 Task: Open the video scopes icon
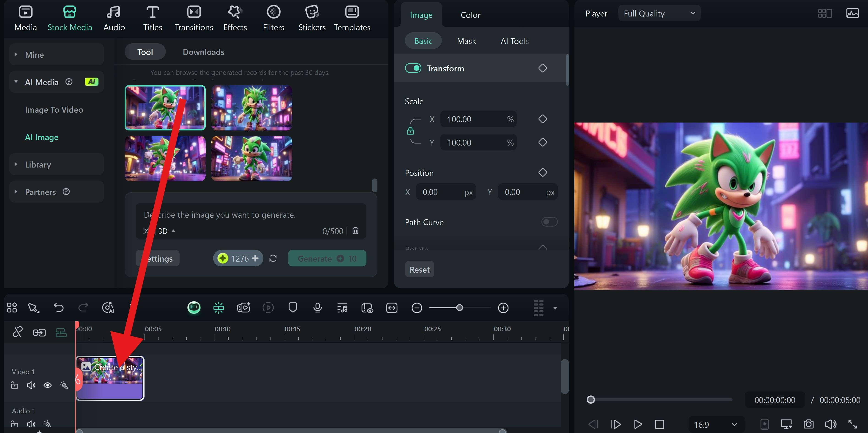coord(852,14)
